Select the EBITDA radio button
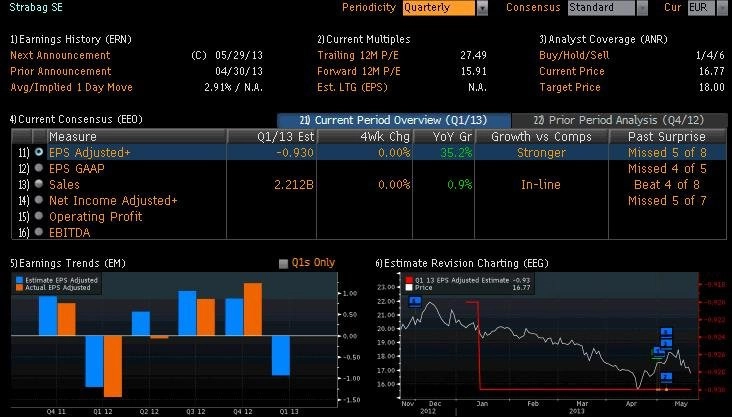The height and width of the screenshot is (417, 732). click(39, 232)
